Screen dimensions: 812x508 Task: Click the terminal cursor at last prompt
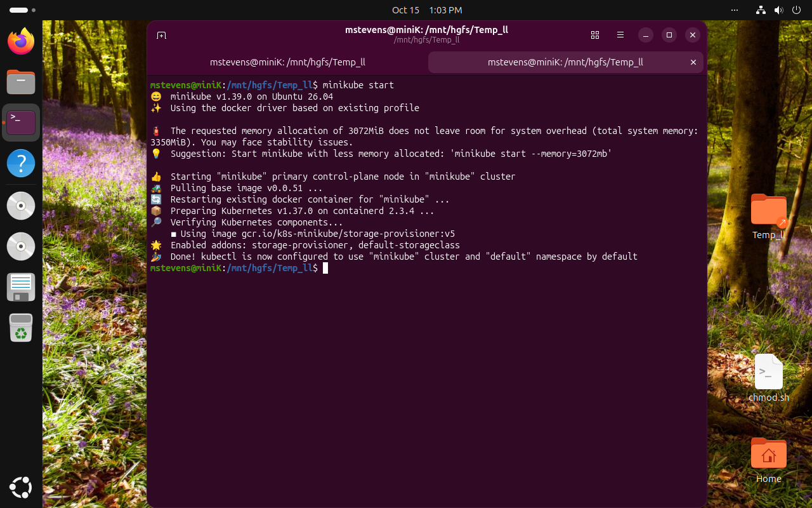coord(325,268)
